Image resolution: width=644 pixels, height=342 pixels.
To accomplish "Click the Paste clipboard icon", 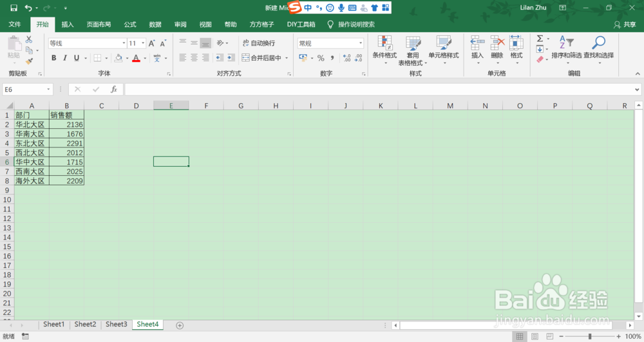I will [x=14, y=44].
